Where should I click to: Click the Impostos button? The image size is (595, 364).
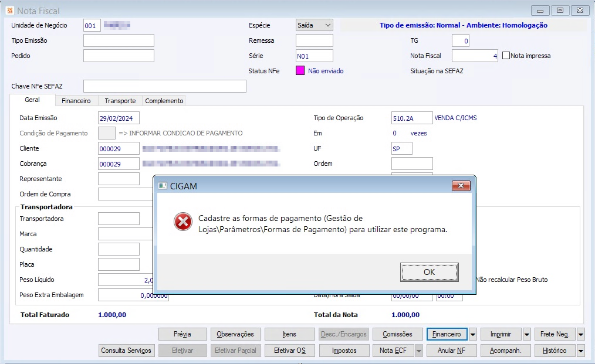tap(344, 351)
